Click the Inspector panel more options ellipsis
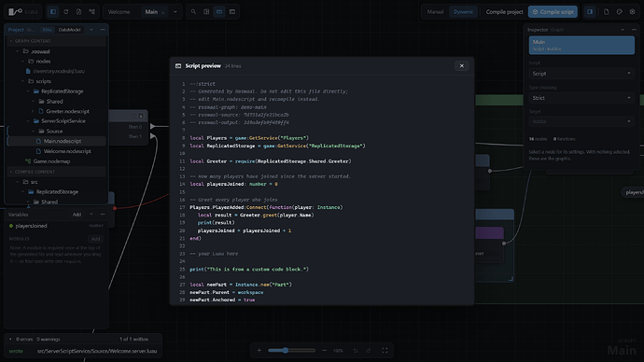Viewport: 644px width, 362px height. click(634, 30)
